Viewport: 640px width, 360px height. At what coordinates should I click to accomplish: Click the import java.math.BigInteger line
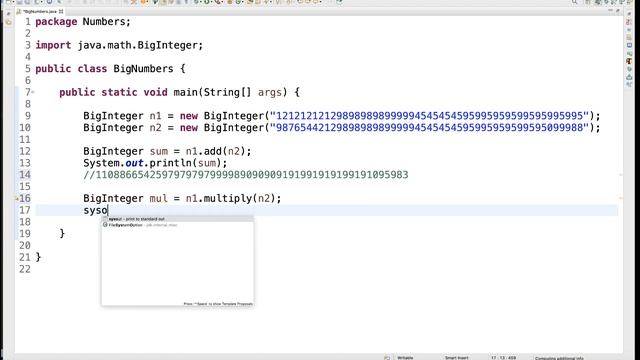point(119,45)
